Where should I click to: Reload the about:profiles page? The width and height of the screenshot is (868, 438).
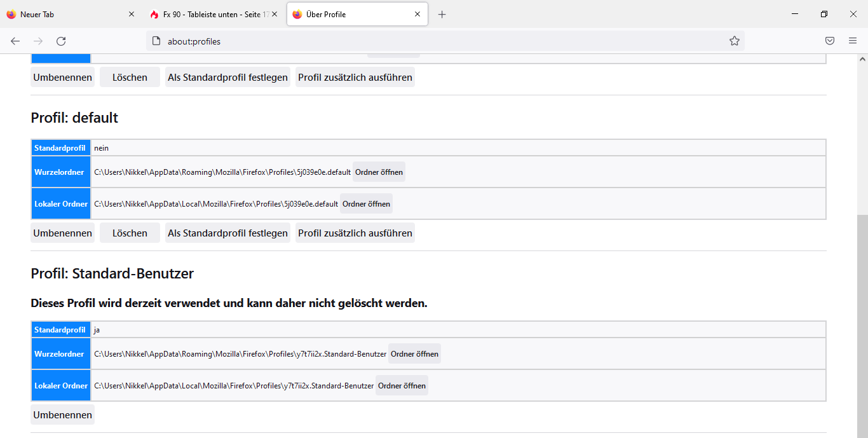coord(61,41)
